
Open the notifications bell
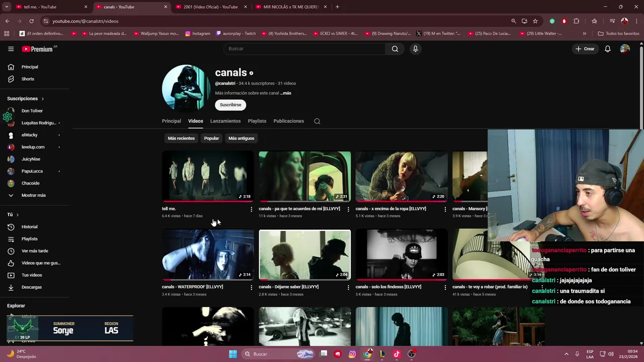(608, 49)
